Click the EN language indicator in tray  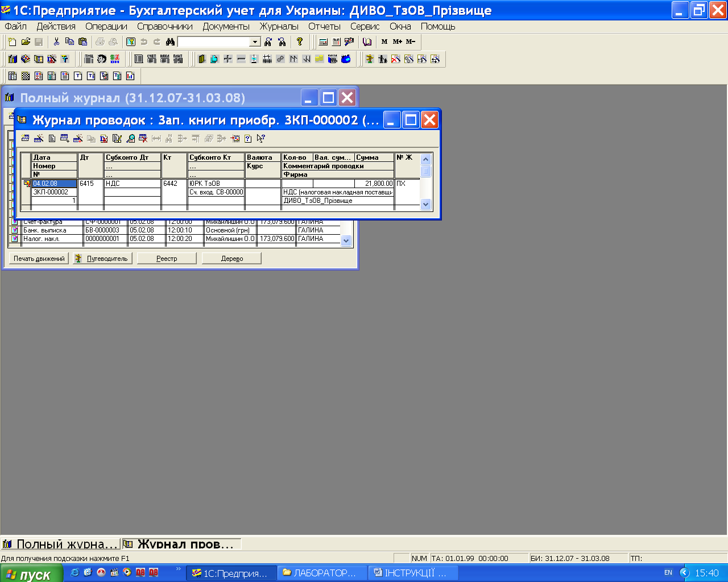(x=668, y=573)
